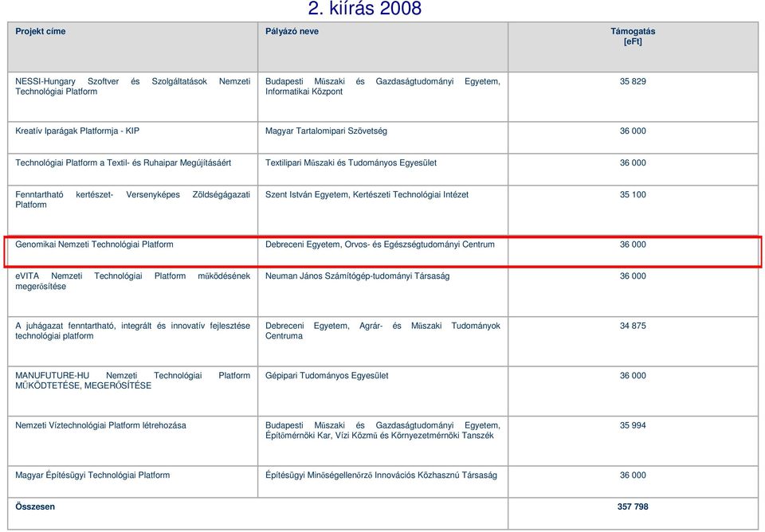Select the amount 34 875
765x532 pixels.
pyautogui.click(x=633, y=326)
